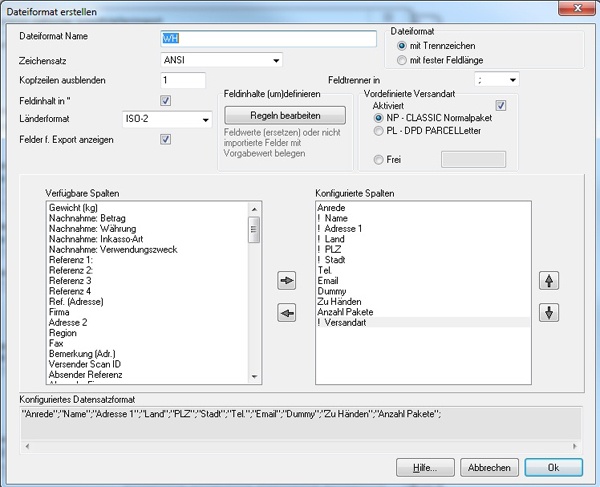
Task: Select the Frei radio option
Action: (378, 158)
